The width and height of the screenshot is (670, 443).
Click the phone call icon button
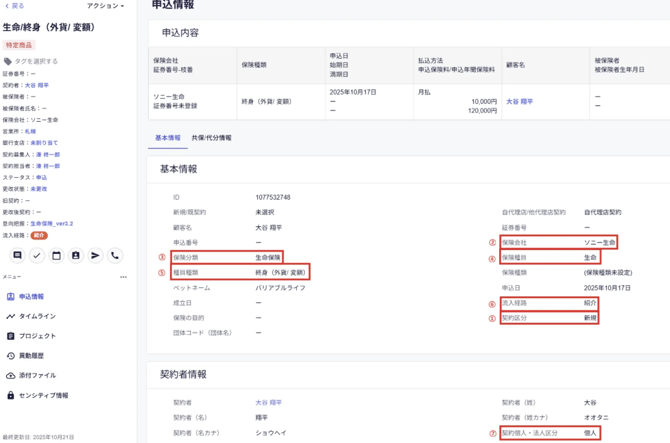point(115,256)
